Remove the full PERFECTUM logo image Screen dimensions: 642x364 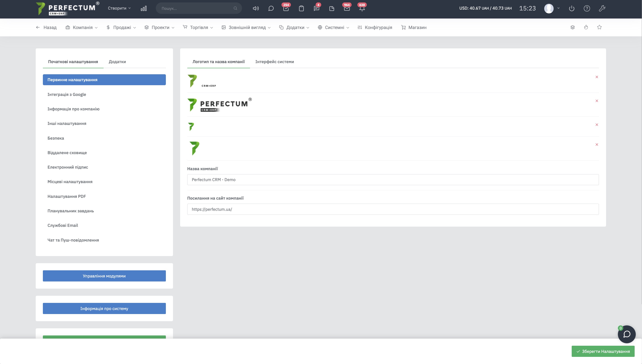click(x=597, y=101)
